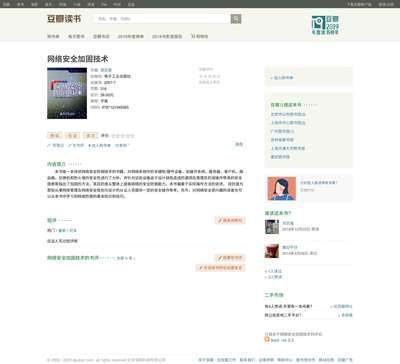Switch short reviews to the 最新 tab
The width and height of the screenshot is (400, 364).
(62, 230)
